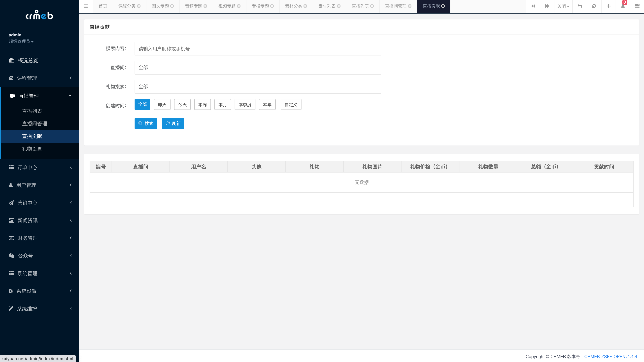Close the 素材分类 tab

[x=305, y=6]
